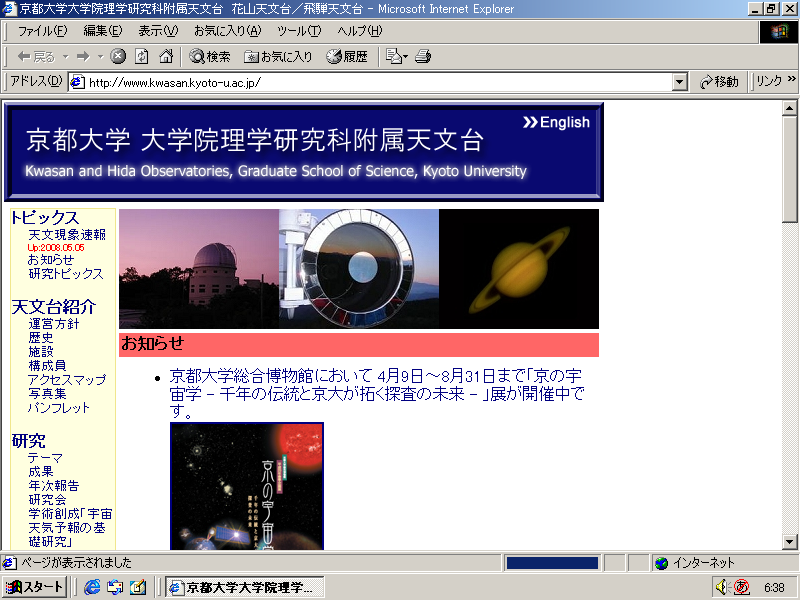Viewport: 800px width, 600px height.
Task: Open the Mail button dropdown arrow
Action: pos(406,57)
